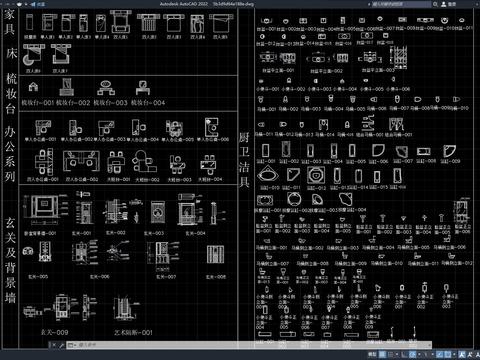Click the command line input field
The width and height of the screenshot is (480, 360).
253,345
